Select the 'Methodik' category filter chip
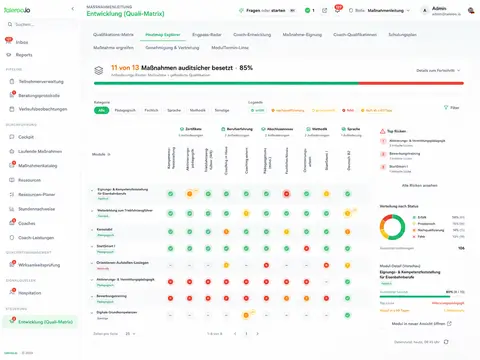Viewport: 480px width, 360px height. point(197,110)
